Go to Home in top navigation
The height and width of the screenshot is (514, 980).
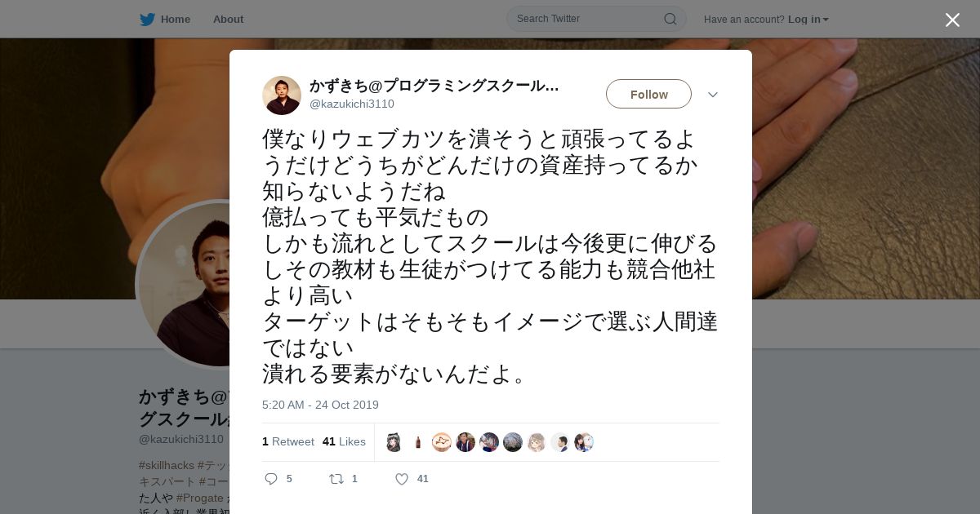coord(175,20)
